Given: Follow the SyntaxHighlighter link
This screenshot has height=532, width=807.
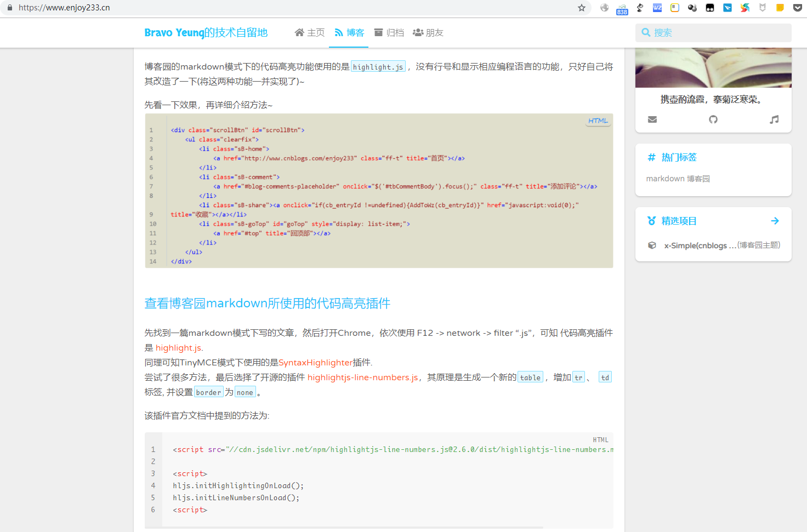Looking at the screenshot, I should point(316,363).
